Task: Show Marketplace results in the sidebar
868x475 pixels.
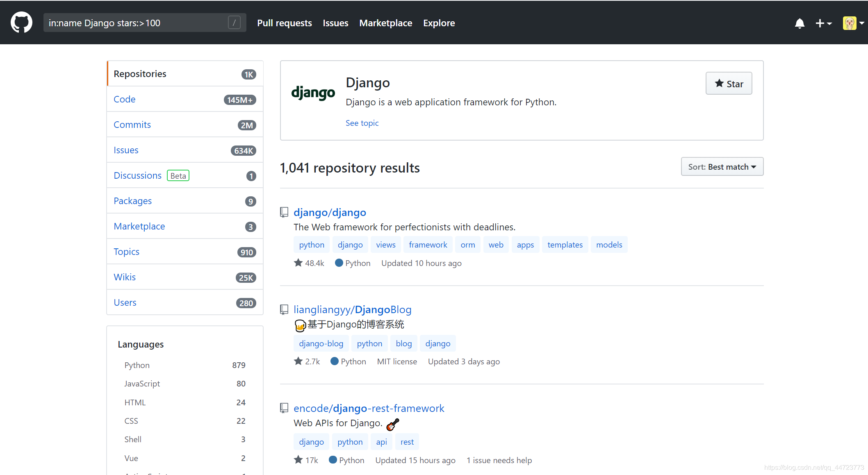Action: click(185, 226)
